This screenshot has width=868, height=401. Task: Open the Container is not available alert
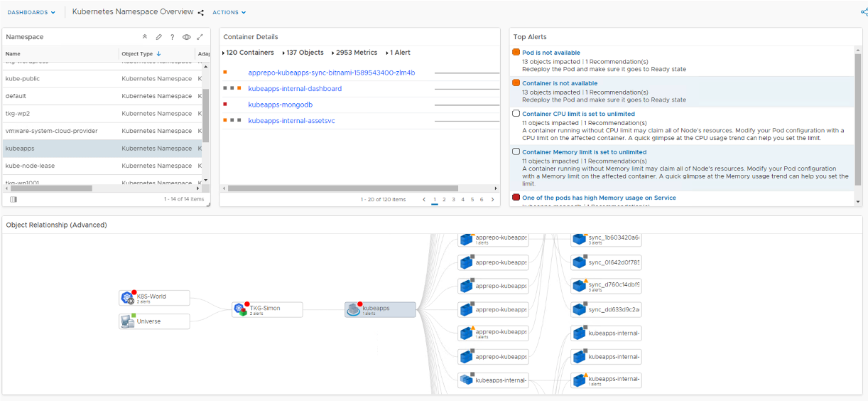[x=560, y=83]
